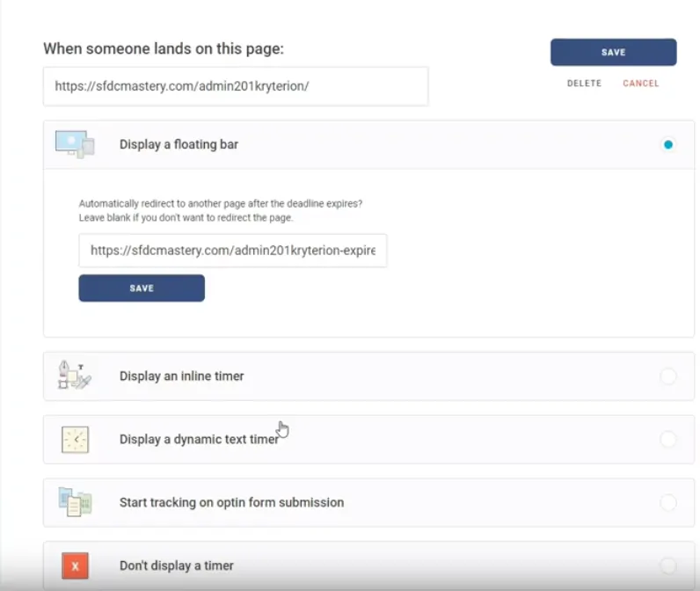Click the Don't display a timer label

tap(177, 565)
